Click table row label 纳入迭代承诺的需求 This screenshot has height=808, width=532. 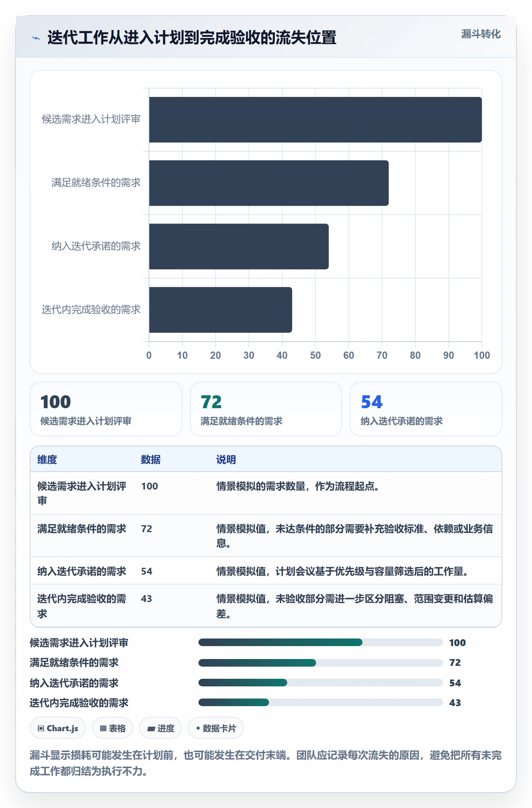tap(81, 571)
